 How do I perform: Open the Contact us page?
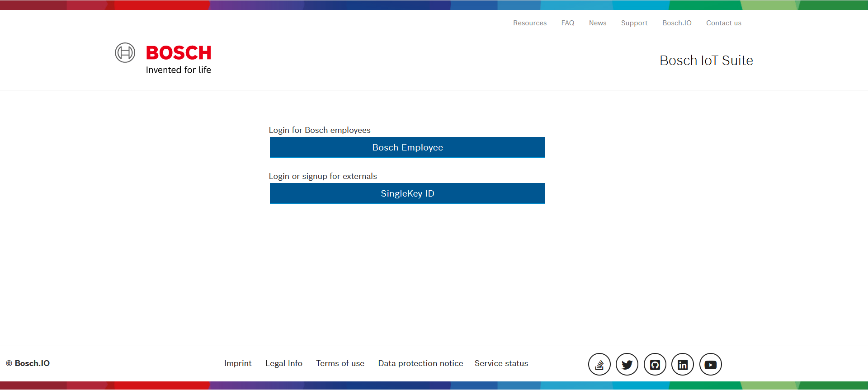pos(724,23)
